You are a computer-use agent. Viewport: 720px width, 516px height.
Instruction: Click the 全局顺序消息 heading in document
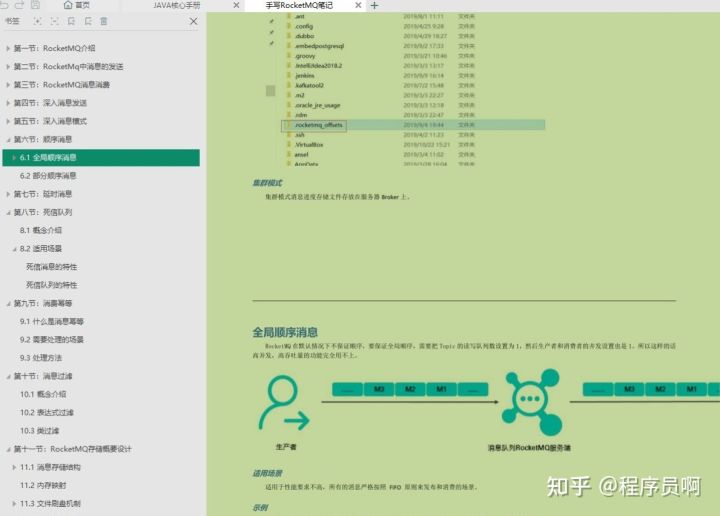coord(285,332)
